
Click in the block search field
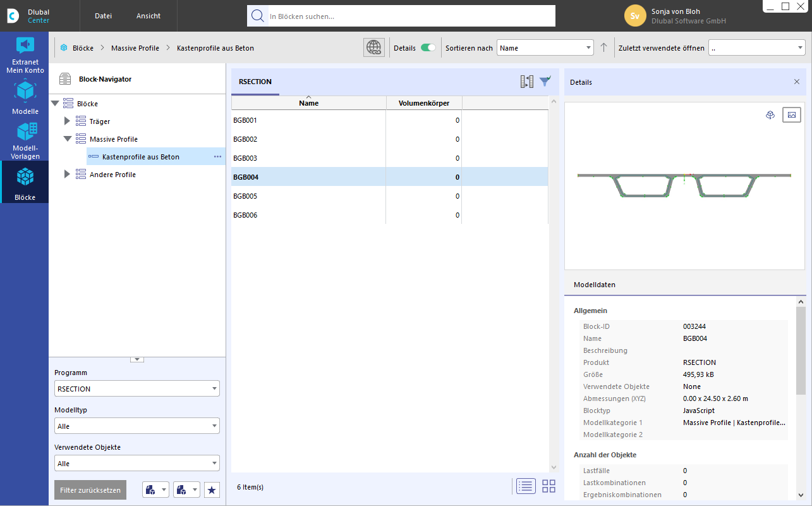click(x=411, y=16)
